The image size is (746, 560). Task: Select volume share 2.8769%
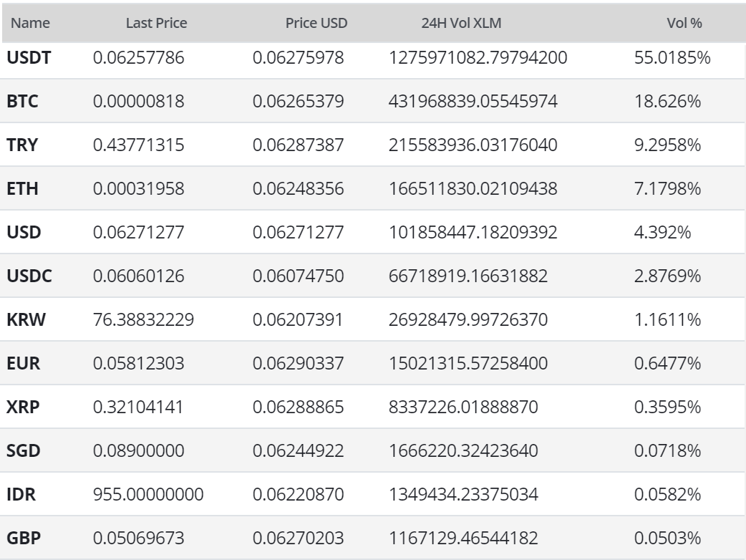click(667, 276)
